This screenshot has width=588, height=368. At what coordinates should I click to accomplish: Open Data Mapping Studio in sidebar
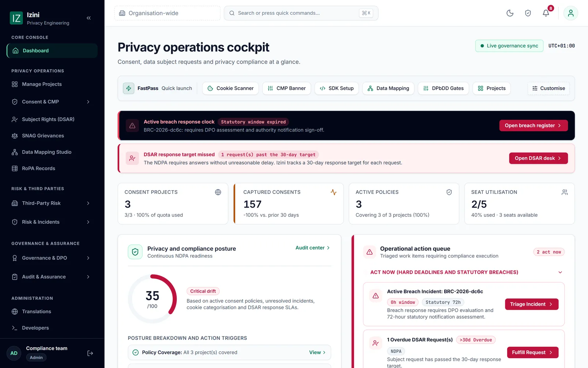52,152
